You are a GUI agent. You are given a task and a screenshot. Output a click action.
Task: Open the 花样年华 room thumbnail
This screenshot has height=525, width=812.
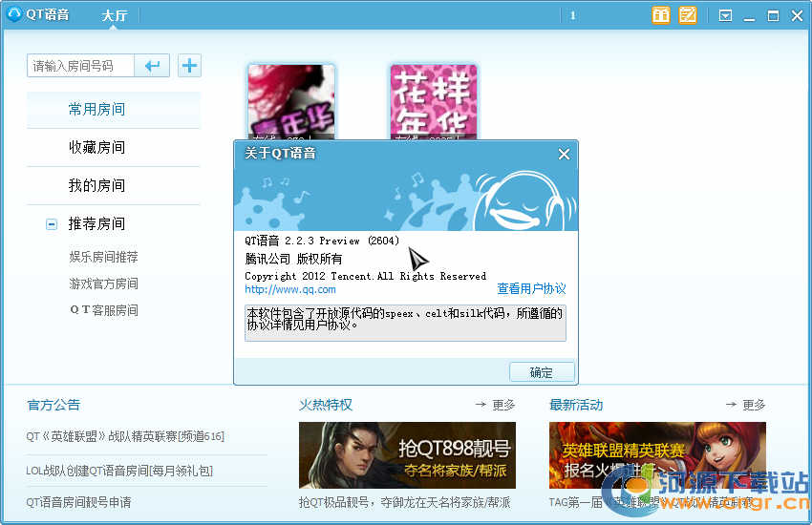433,102
